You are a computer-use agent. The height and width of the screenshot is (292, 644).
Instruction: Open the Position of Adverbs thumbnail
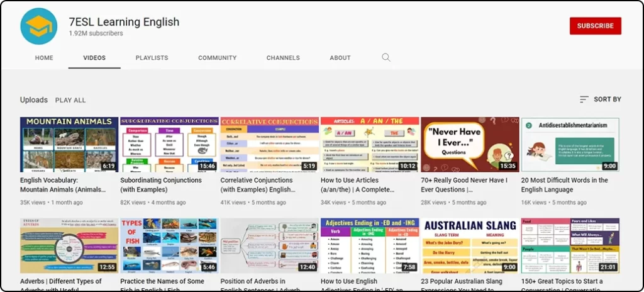(x=269, y=245)
